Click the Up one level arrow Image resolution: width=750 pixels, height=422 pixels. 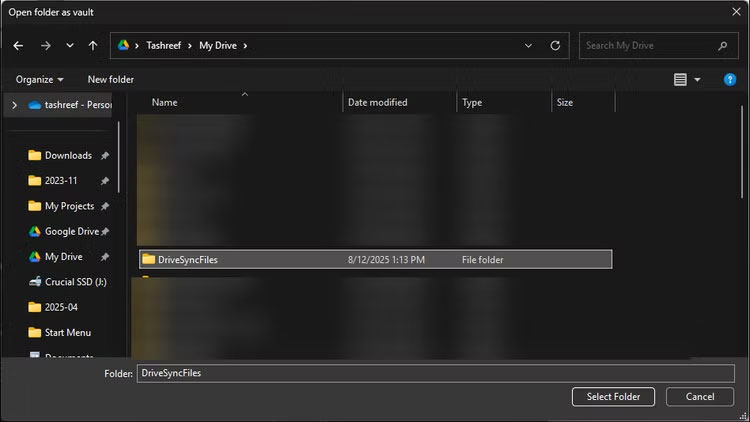[x=93, y=45]
